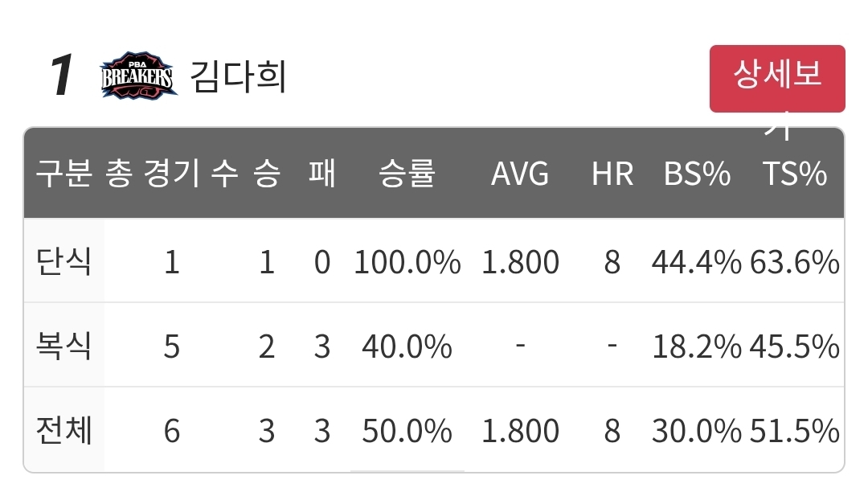Image resolution: width=868 pixels, height=496 pixels.
Task: Select the 전체 row label
Action: tap(63, 431)
